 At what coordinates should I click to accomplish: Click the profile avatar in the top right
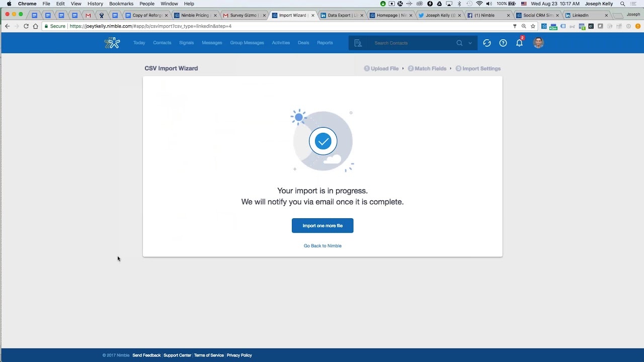(538, 43)
